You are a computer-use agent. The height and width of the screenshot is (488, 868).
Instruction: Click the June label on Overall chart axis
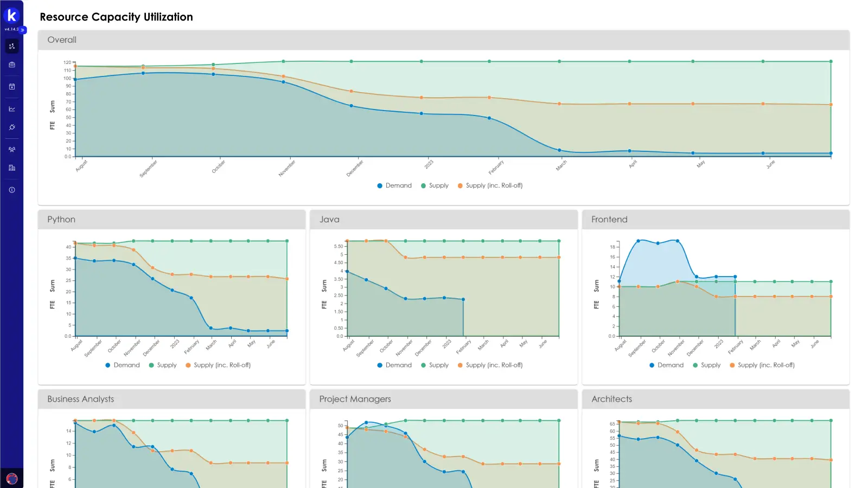pos(770,164)
